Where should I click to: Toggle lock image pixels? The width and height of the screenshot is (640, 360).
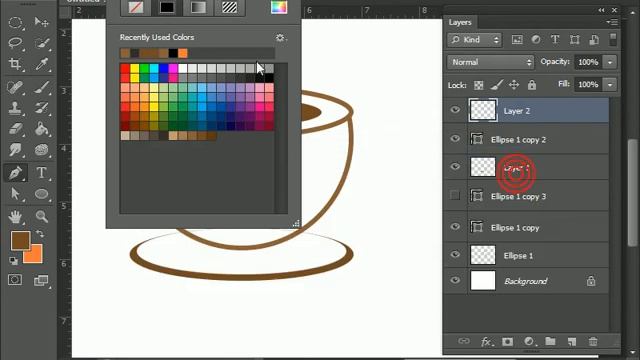click(496, 85)
